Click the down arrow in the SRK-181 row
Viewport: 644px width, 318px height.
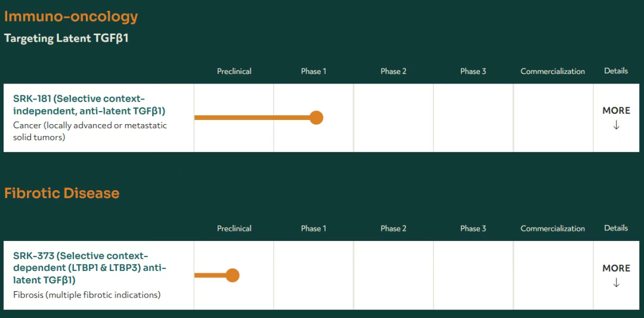(616, 125)
